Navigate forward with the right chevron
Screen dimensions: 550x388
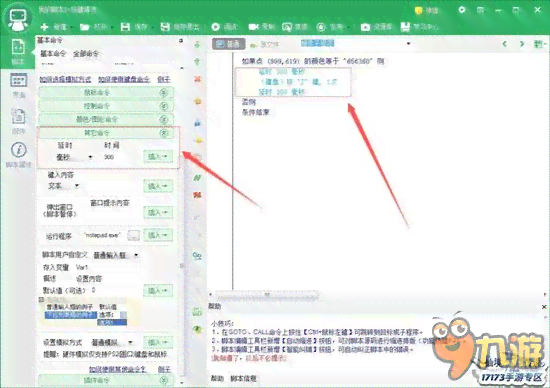[522, 44]
